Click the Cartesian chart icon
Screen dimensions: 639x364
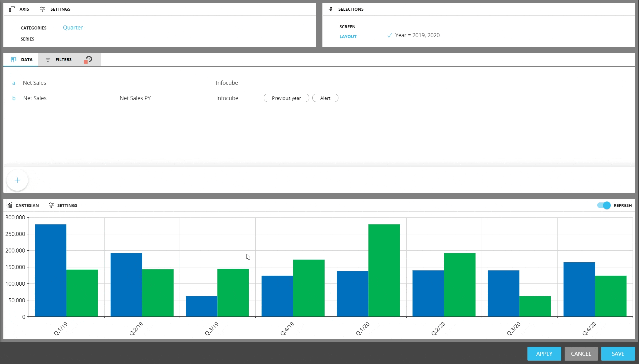click(10, 205)
